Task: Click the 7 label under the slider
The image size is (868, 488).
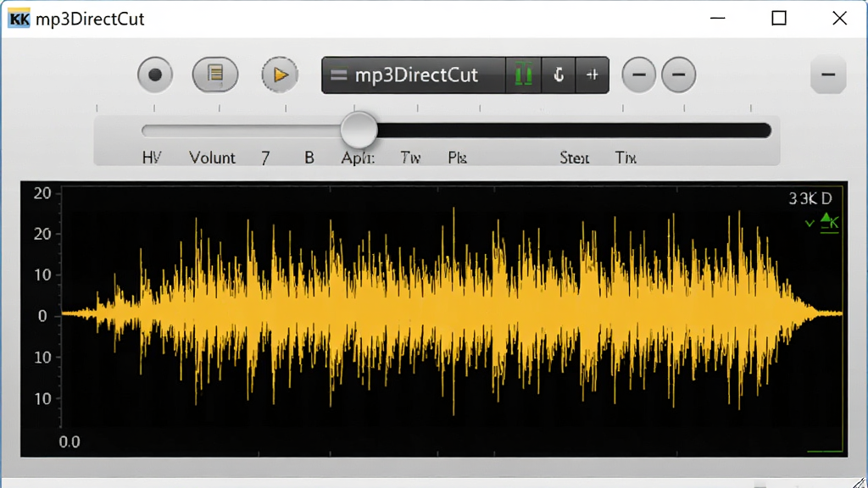Action: coord(265,158)
